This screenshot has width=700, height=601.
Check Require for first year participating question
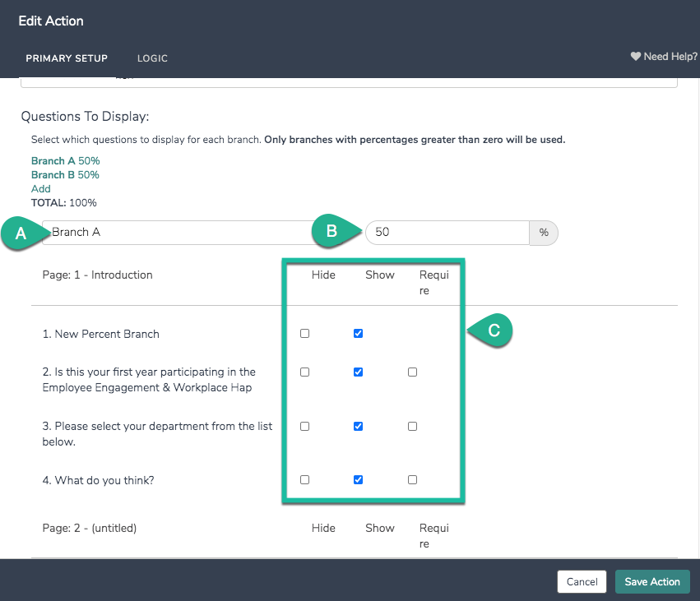click(x=412, y=372)
